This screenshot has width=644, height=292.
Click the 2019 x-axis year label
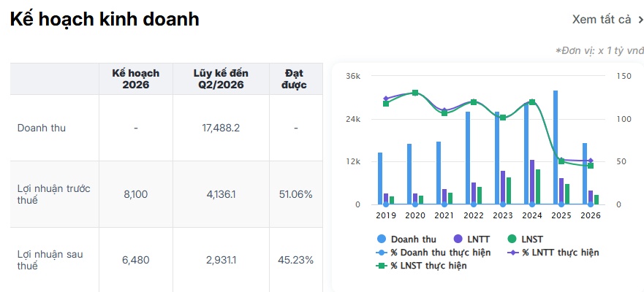(x=386, y=216)
